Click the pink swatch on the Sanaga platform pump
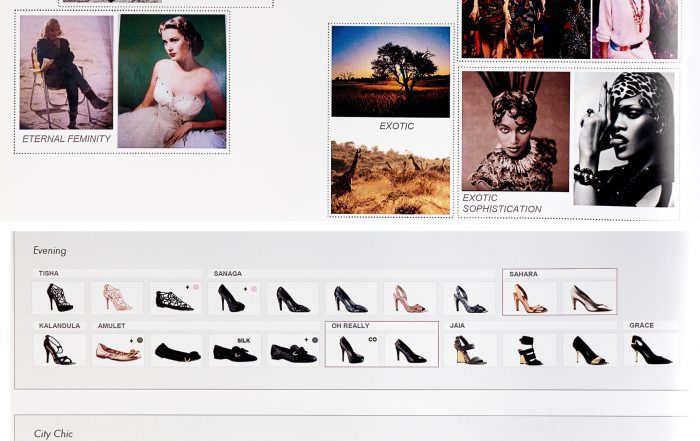This screenshot has height=441, width=700. [x=254, y=289]
